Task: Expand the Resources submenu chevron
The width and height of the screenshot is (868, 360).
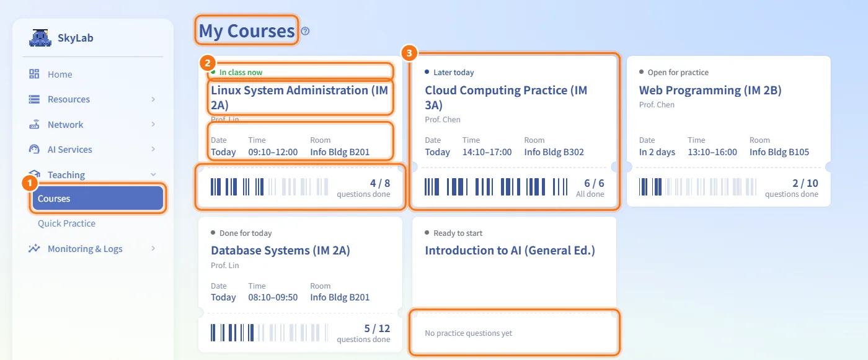Action: (x=153, y=99)
